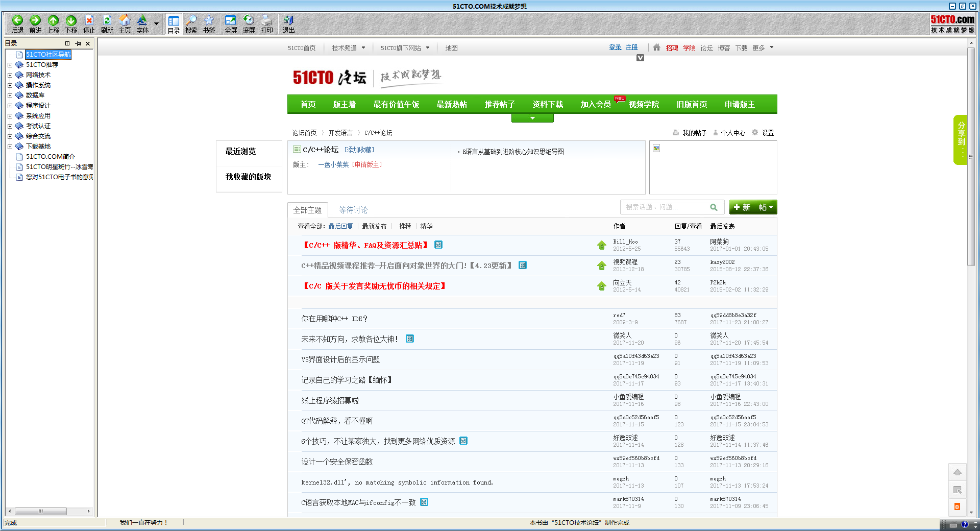Click the 注册 register link
Screen dimensions: 980x531
point(631,47)
